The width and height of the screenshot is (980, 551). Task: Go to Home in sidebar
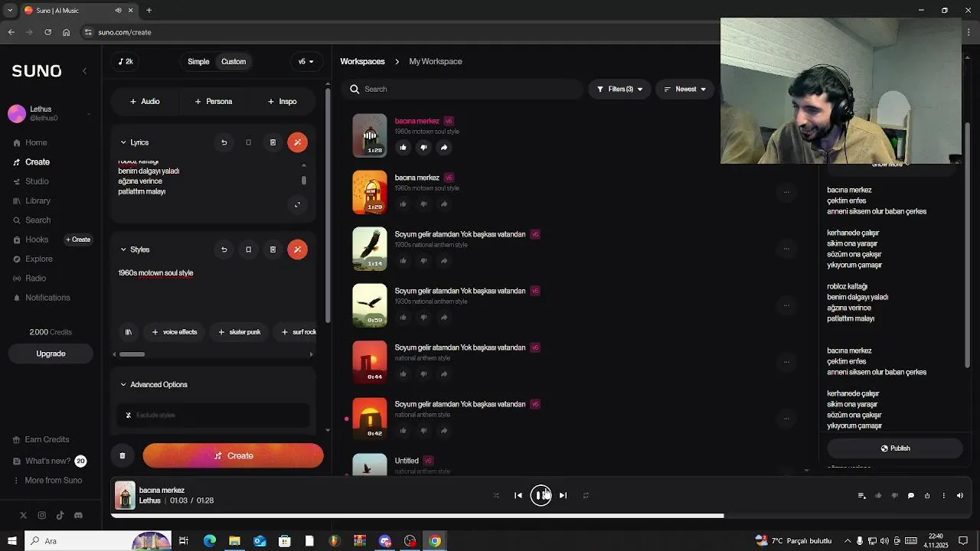pos(36,143)
